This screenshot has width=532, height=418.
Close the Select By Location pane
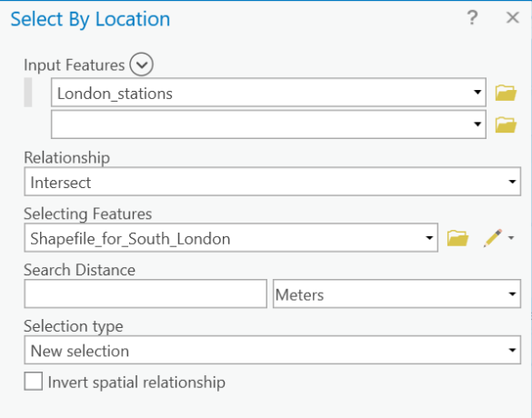512,17
